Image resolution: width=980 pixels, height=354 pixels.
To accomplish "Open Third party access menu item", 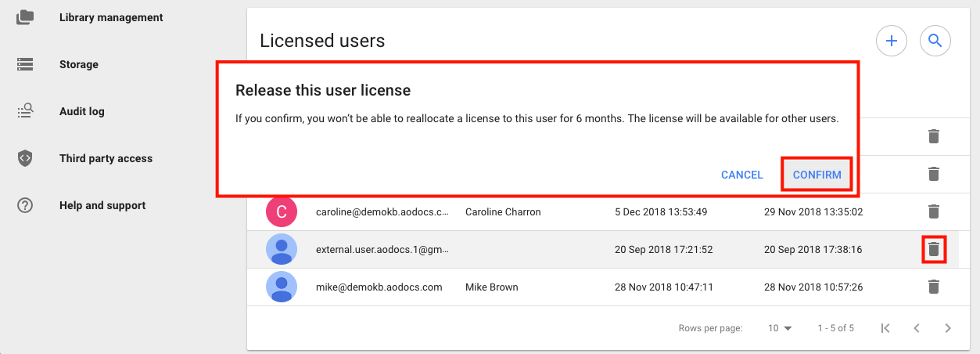I will pyautogui.click(x=106, y=158).
